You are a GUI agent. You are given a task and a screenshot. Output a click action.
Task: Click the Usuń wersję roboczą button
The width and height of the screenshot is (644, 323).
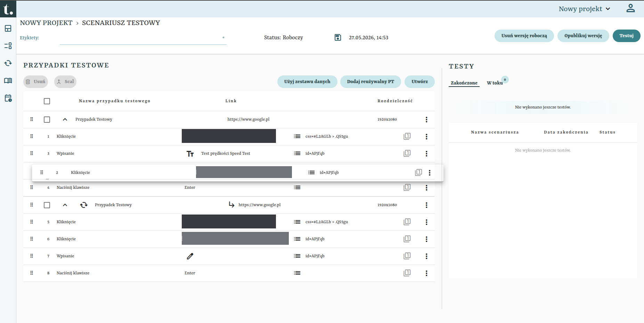click(x=524, y=36)
